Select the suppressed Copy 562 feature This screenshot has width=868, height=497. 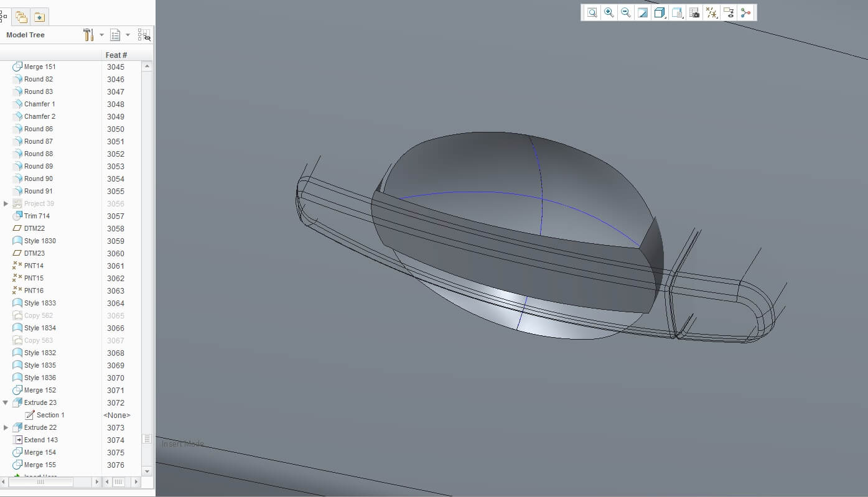(x=39, y=315)
